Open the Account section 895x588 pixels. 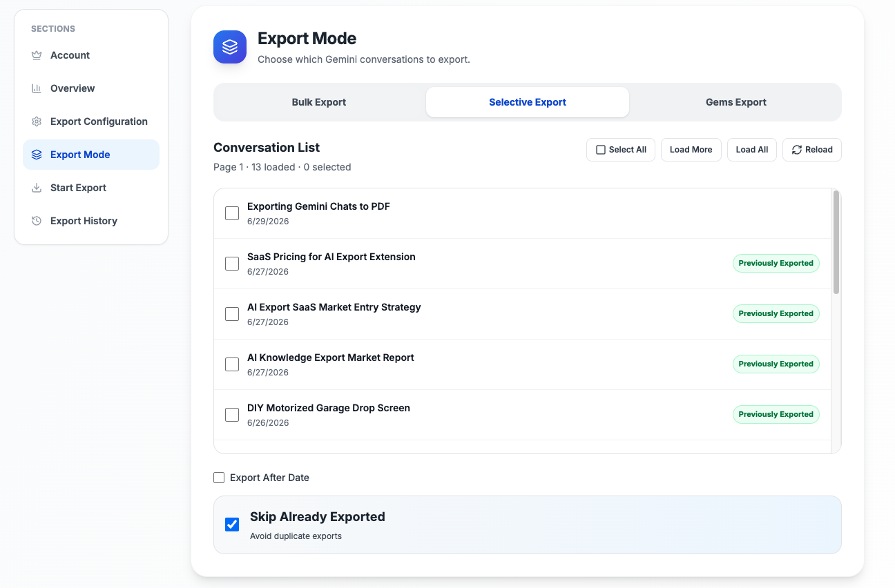pyautogui.click(x=91, y=55)
